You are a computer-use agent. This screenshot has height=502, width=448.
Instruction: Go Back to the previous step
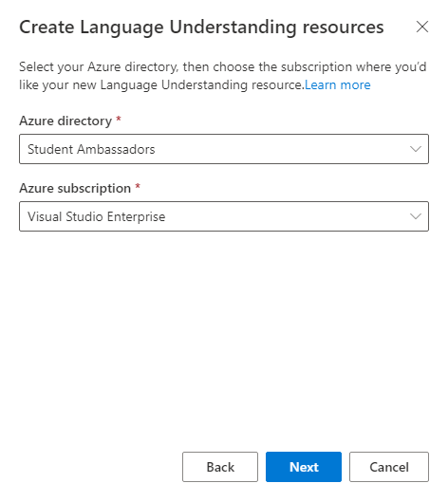tap(220, 467)
